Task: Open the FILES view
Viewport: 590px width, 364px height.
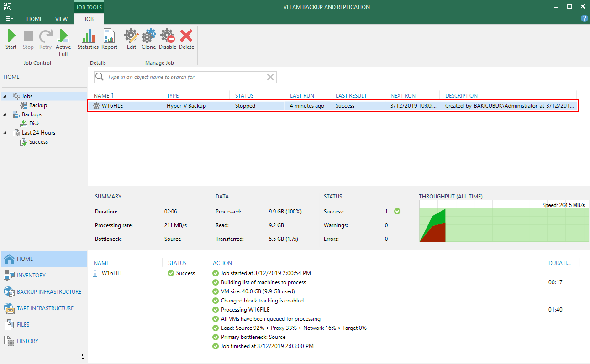Action: click(44, 324)
